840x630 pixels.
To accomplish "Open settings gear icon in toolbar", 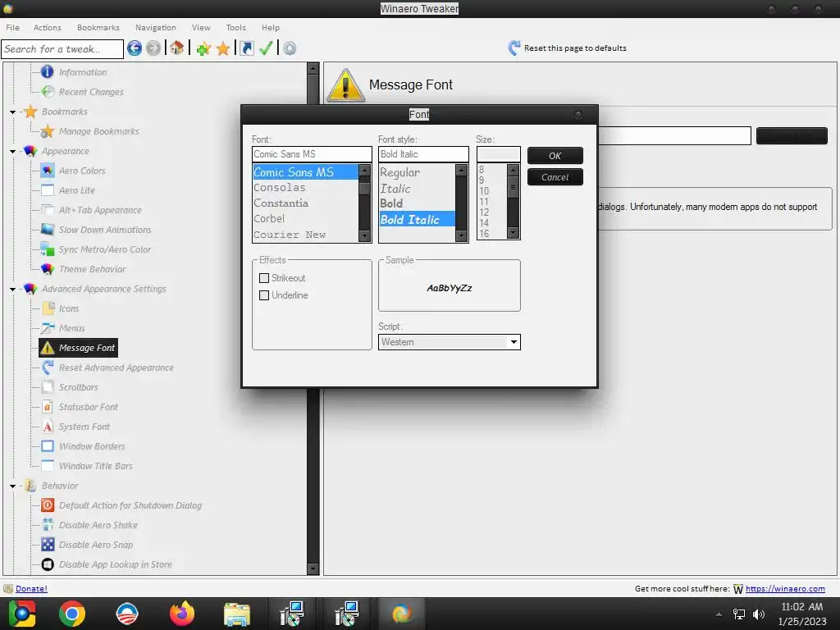I will coord(290,48).
